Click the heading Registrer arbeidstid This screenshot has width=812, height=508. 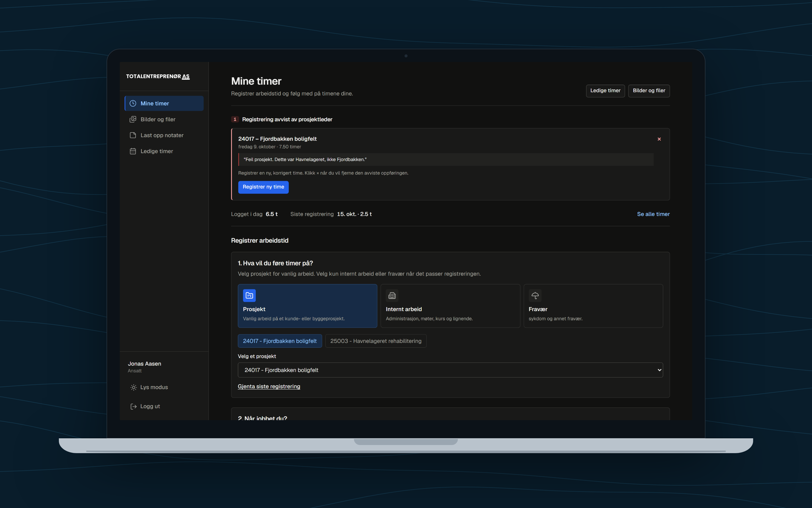[x=260, y=241]
